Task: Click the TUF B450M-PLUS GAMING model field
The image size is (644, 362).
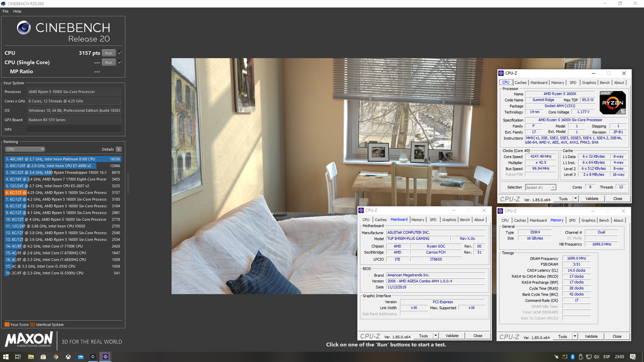Action: pyautogui.click(x=417, y=239)
